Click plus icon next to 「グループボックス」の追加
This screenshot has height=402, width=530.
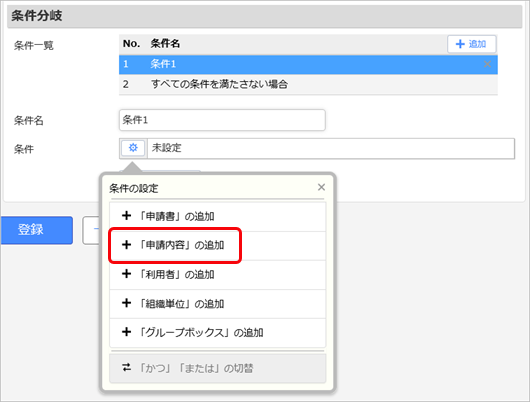click(126, 332)
